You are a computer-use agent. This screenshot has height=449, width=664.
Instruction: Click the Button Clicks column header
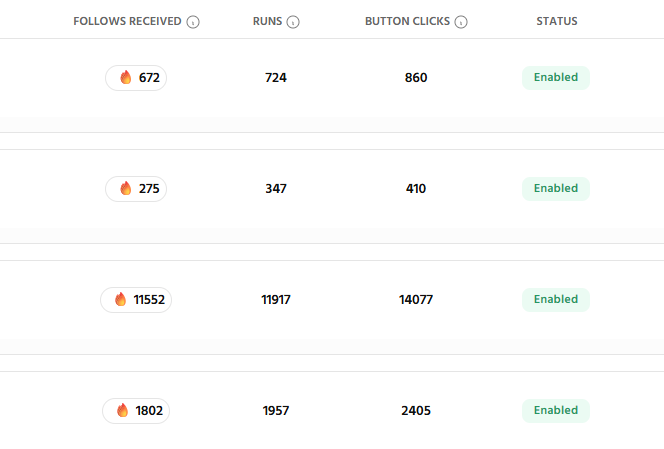pos(407,21)
